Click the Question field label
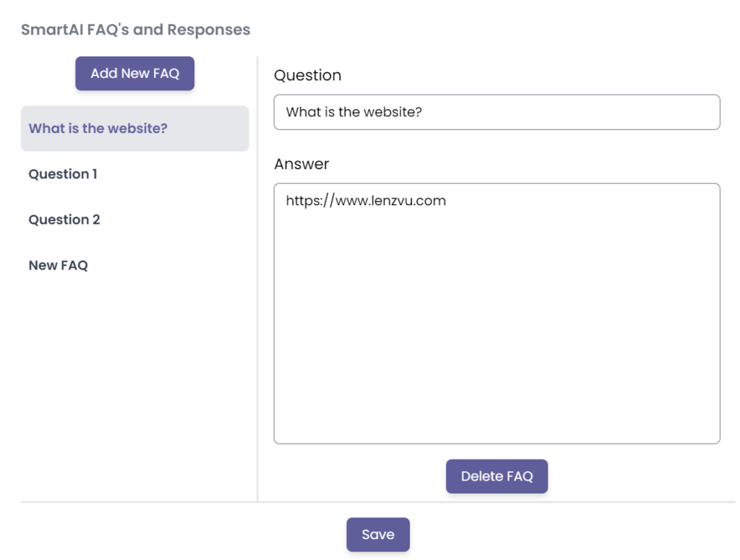This screenshot has width=740, height=560. (x=307, y=75)
